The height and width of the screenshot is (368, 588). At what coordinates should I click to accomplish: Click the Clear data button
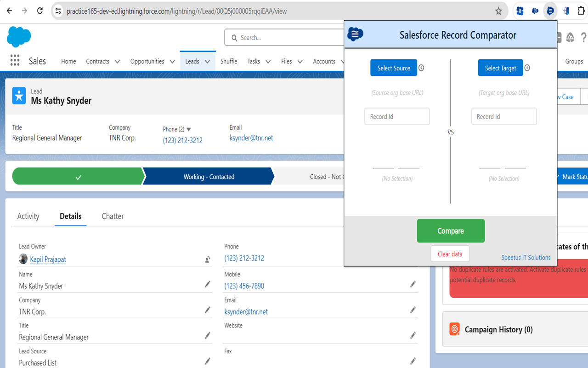(x=450, y=254)
